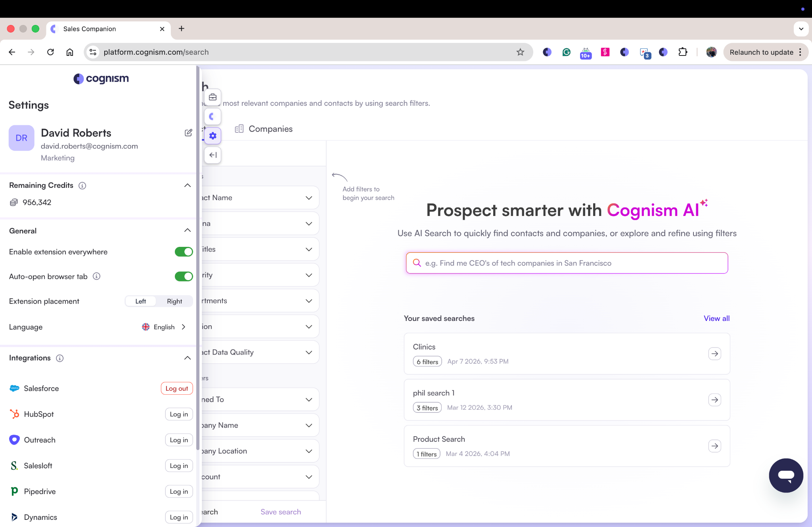Image resolution: width=812 pixels, height=527 pixels.
Task: Open the Language English selector
Action: click(x=164, y=327)
